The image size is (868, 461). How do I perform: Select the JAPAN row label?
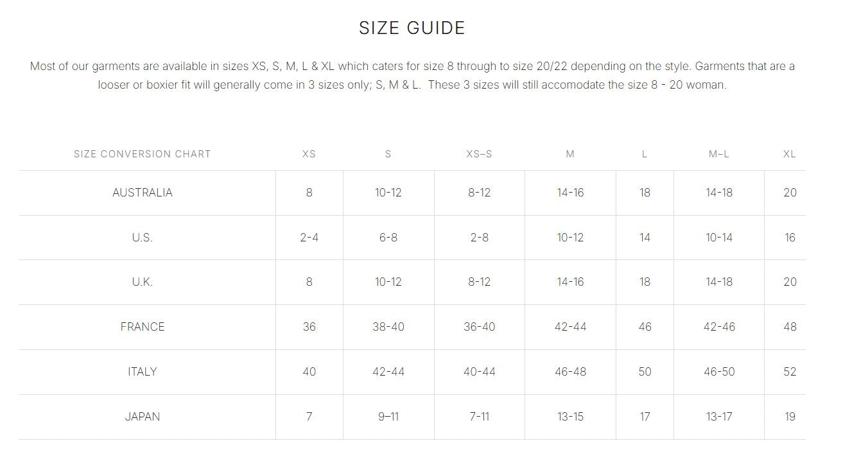(x=143, y=417)
